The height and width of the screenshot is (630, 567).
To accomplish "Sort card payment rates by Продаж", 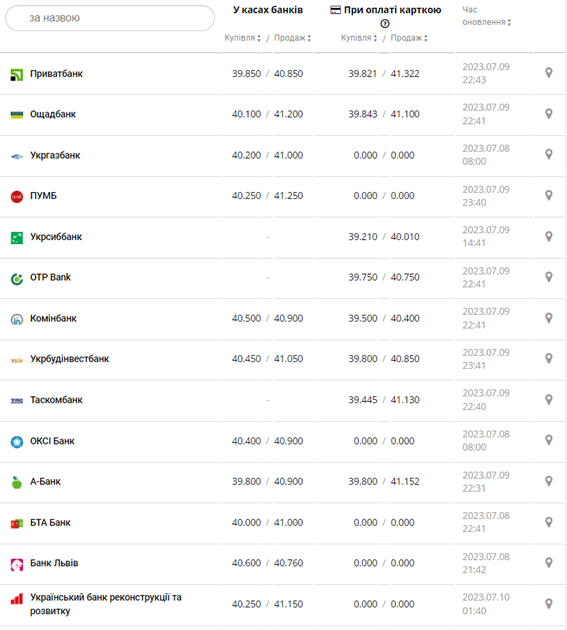I will pos(409,38).
